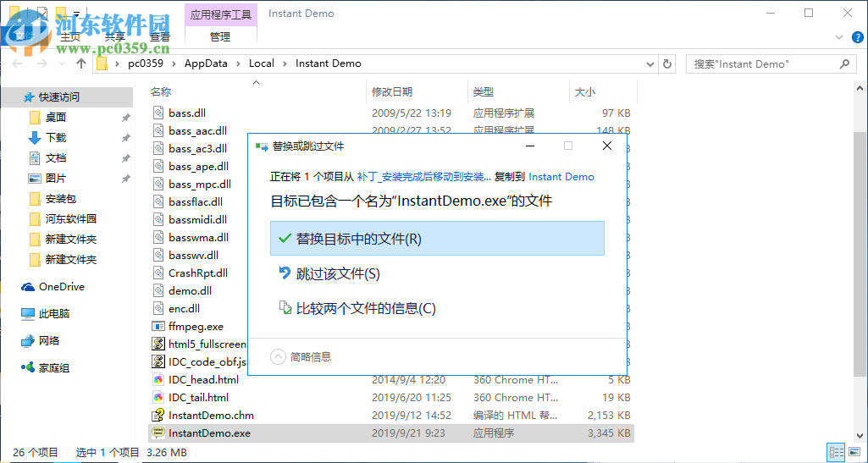Select bass_mpc.dll file
Screen dimensions: 868x463
coord(199,185)
